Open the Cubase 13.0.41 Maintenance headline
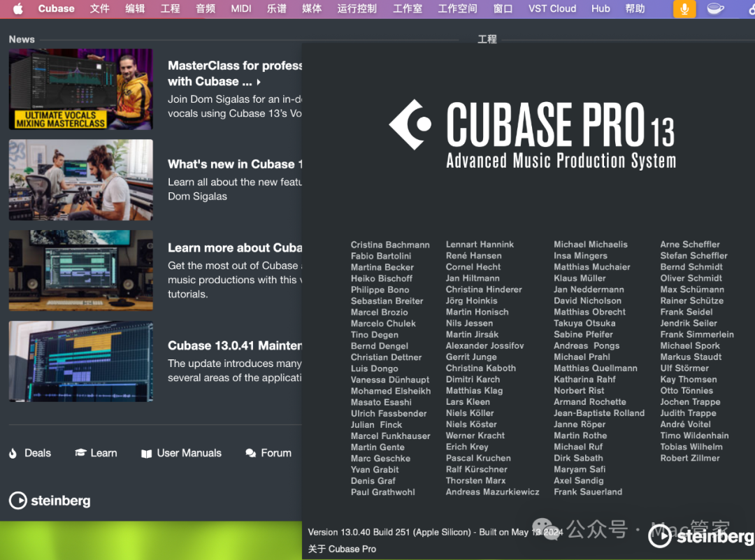This screenshot has width=755, height=560. tap(235, 346)
